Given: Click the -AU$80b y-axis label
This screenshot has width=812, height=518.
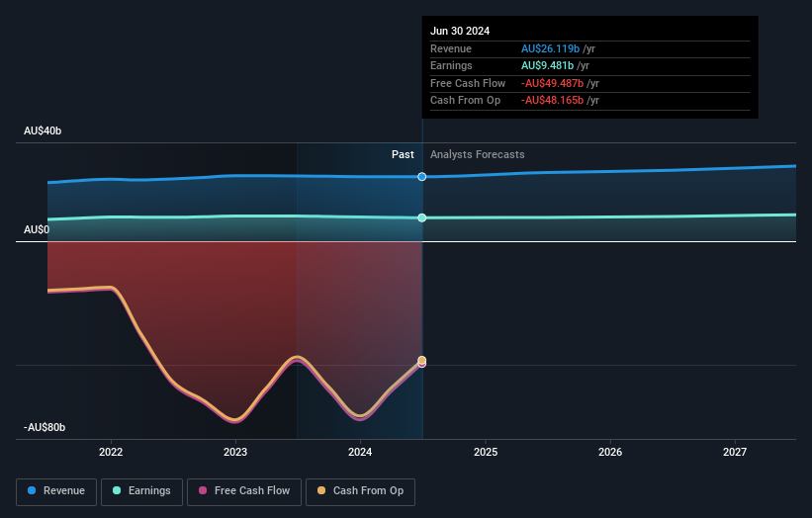Looking at the screenshot, I should point(45,427).
